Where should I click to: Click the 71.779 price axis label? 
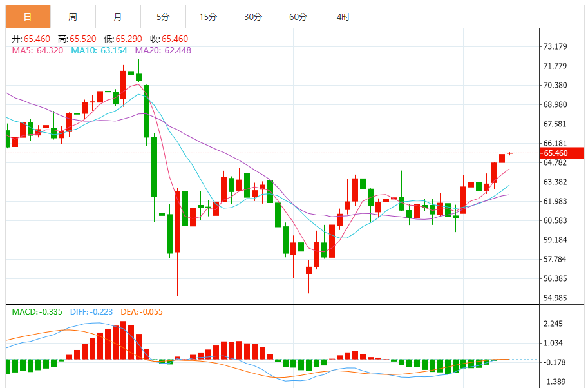[555, 66]
